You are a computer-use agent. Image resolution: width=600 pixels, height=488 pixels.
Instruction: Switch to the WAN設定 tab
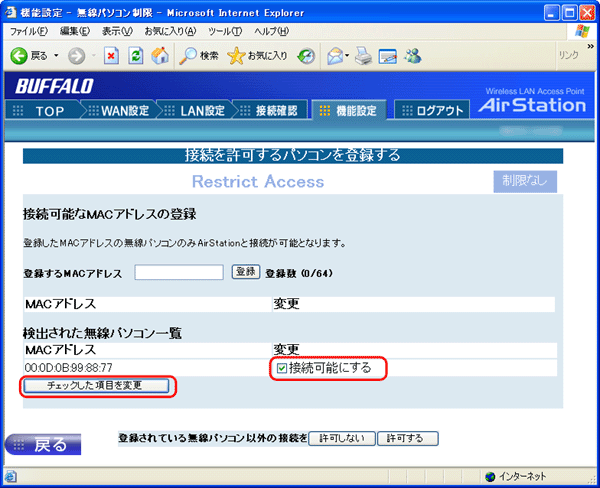(x=122, y=110)
